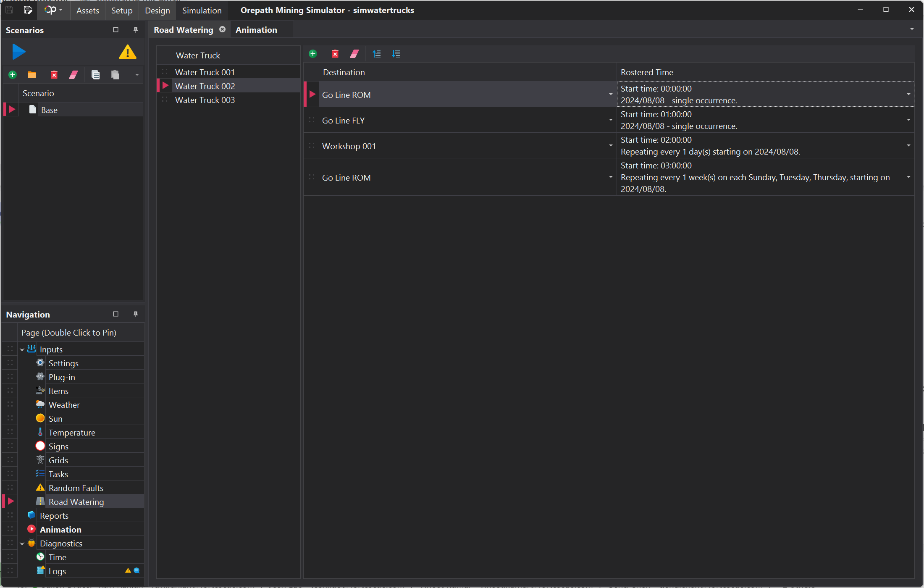Image resolution: width=924 pixels, height=588 pixels.
Task: Open the tab list dropdown arrow at far right
Action: (912, 29)
